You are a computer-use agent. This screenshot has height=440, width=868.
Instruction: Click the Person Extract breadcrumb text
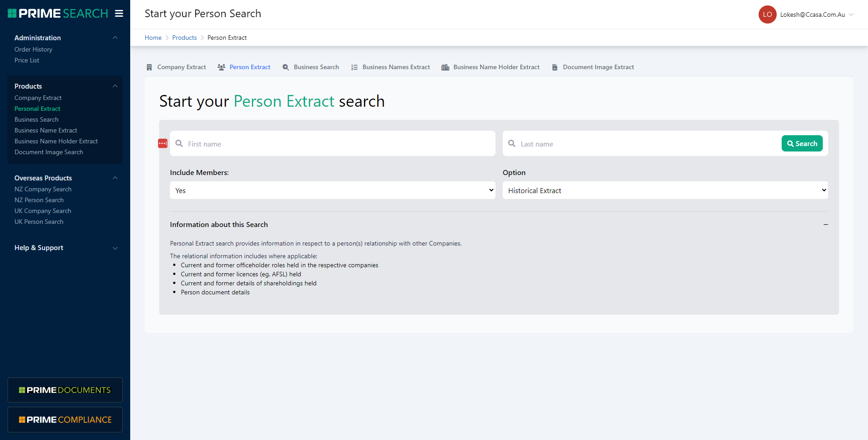[227, 38]
